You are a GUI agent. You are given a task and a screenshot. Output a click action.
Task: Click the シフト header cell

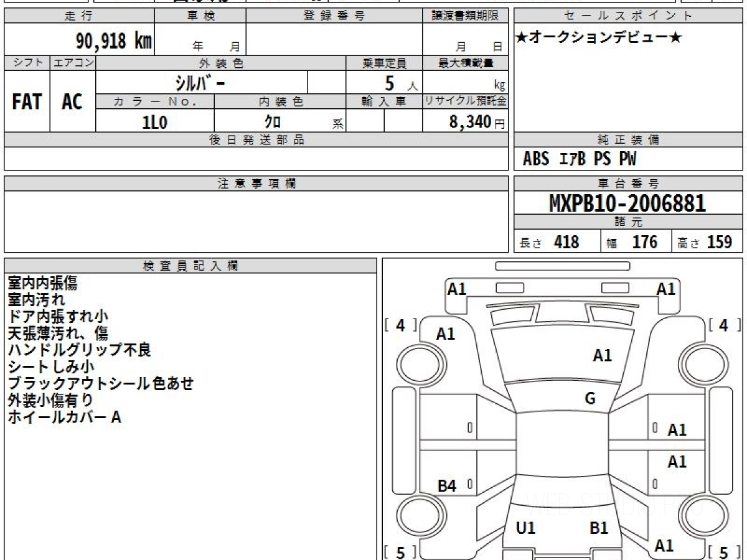click(27, 63)
